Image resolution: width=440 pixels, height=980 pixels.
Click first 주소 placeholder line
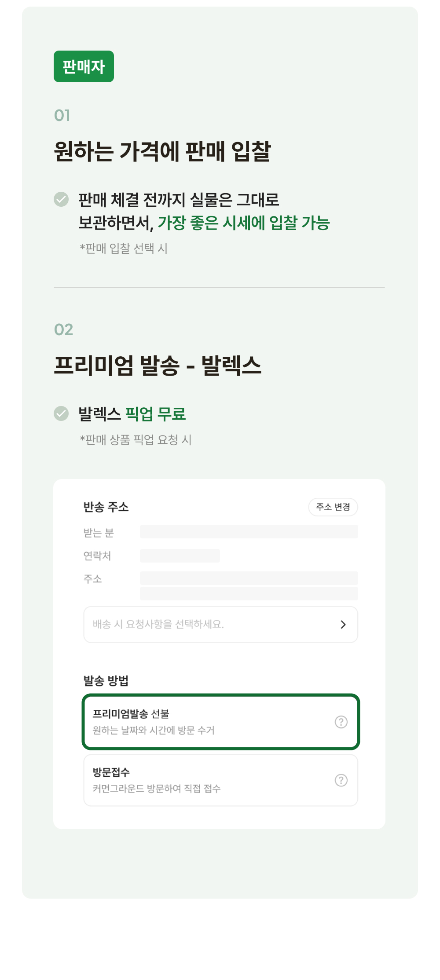click(x=249, y=578)
